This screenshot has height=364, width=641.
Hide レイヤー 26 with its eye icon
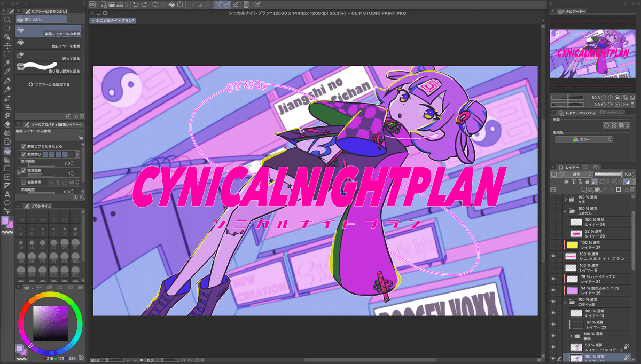553,291
